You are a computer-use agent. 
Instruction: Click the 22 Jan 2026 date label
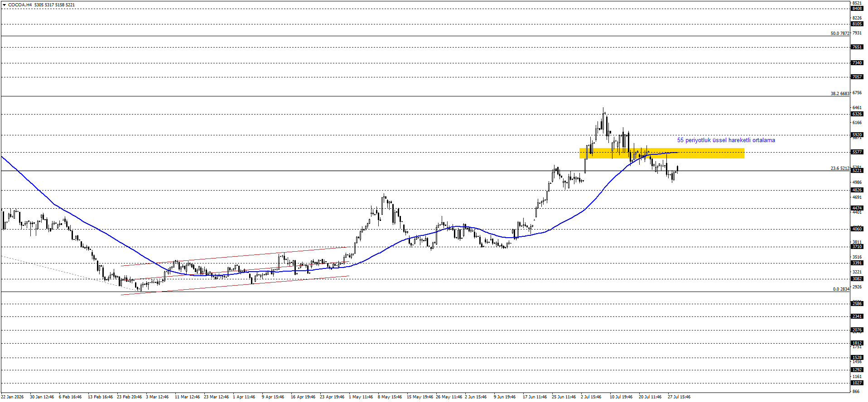[12, 397]
